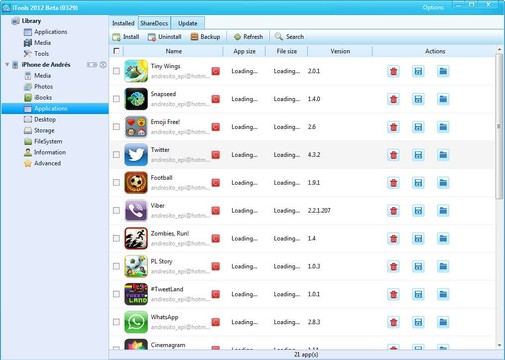This screenshot has width=505, height=360.
Task: Click the device info icon beside iPhone de Andrés
Action: [103, 65]
